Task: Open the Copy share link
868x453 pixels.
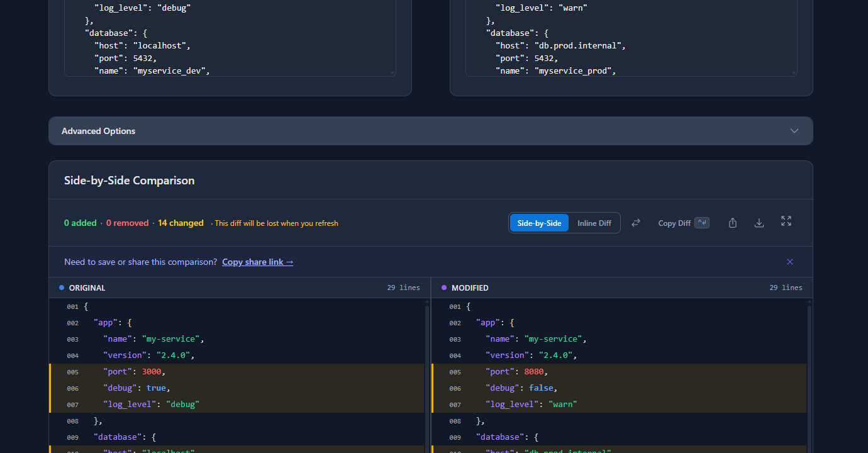Action: coord(257,262)
